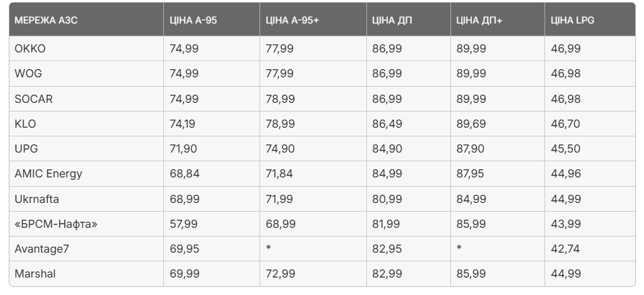Click the МЕРЕЖА АЗС column header
The height and width of the screenshot is (295, 644).
pyautogui.click(x=46, y=20)
